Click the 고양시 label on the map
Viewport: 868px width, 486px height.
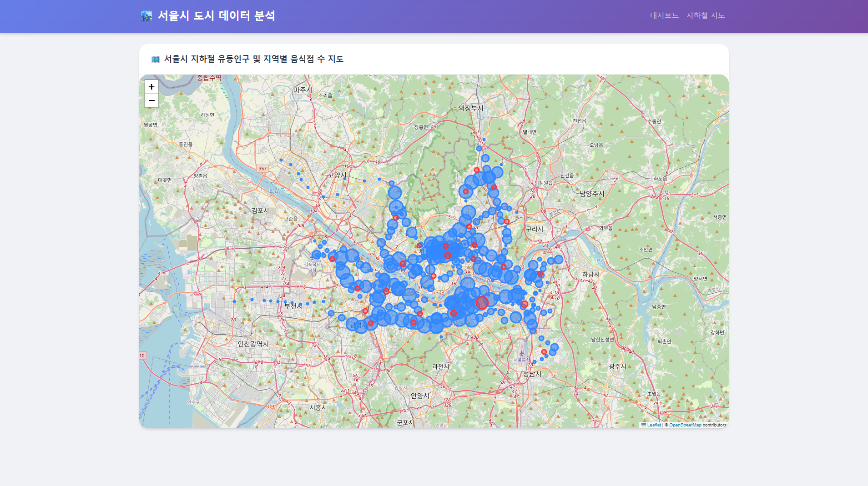337,175
